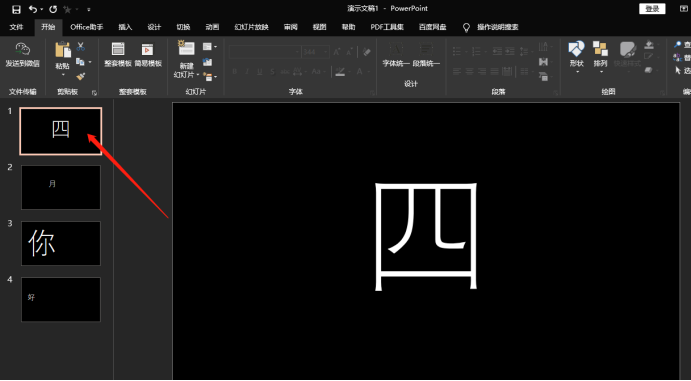Screen dimensions: 691x381
Task: Switch to the 设计 ribbon tab
Action: pos(154,27)
